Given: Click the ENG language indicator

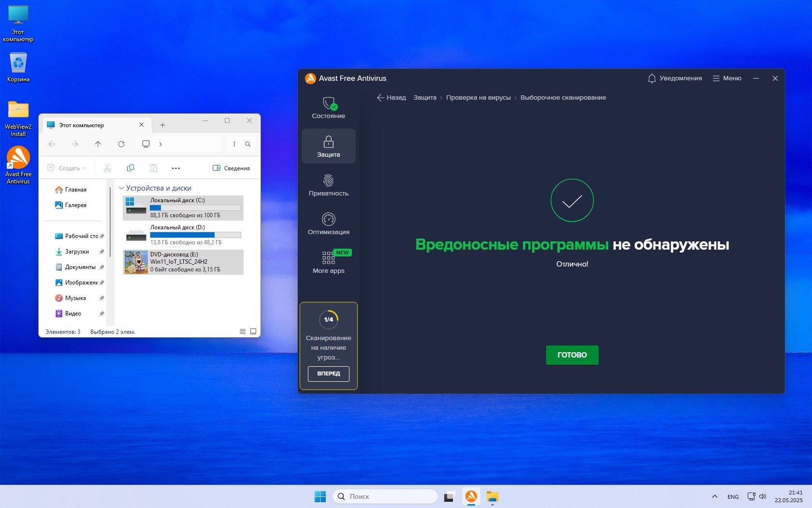Looking at the screenshot, I should (x=733, y=497).
